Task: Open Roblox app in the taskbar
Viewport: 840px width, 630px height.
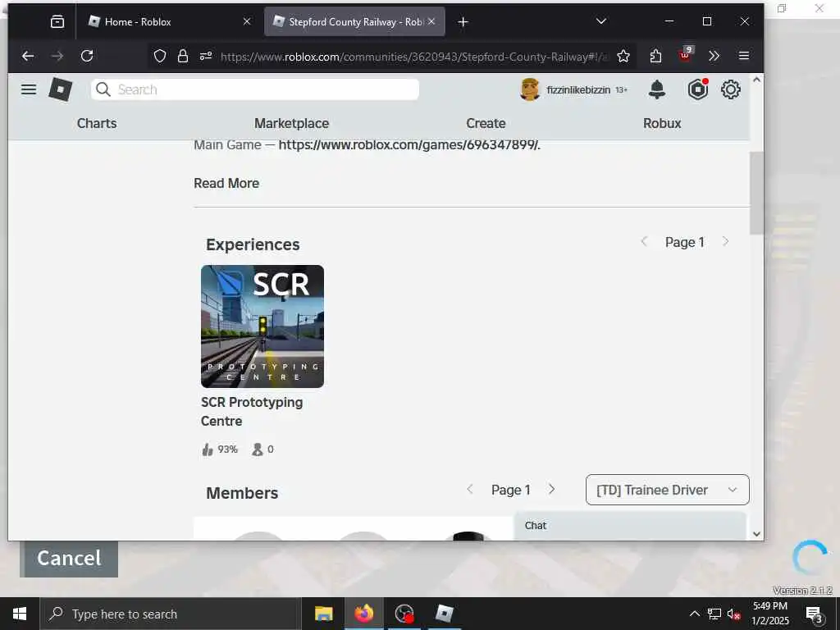Action: coord(444,614)
